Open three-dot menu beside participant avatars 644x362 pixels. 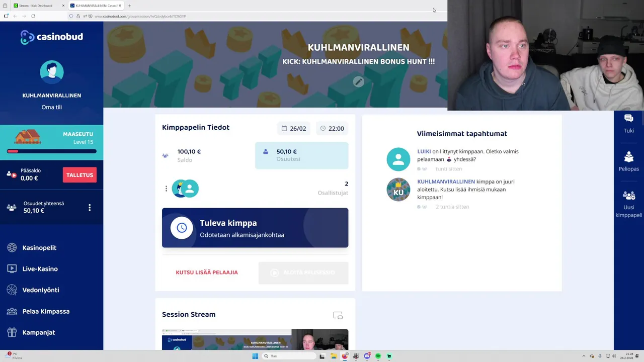click(166, 189)
